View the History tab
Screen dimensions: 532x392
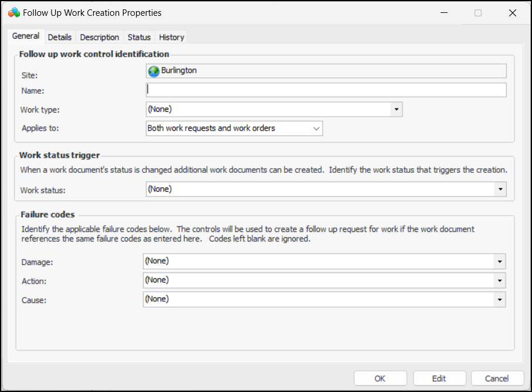172,37
